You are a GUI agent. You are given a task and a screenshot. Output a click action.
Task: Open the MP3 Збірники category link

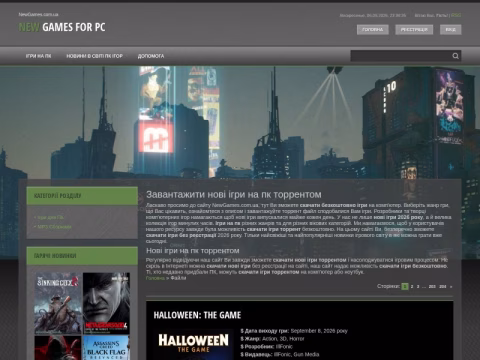[54, 227]
